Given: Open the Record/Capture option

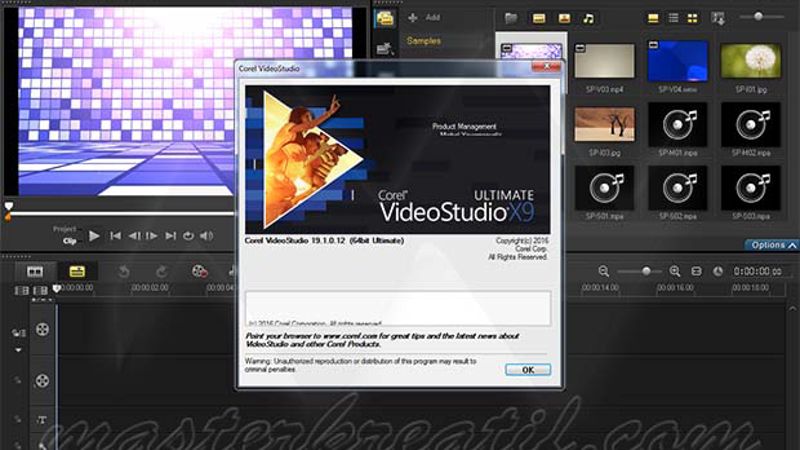Looking at the screenshot, I should pyautogui.click(x=199, y=271).
